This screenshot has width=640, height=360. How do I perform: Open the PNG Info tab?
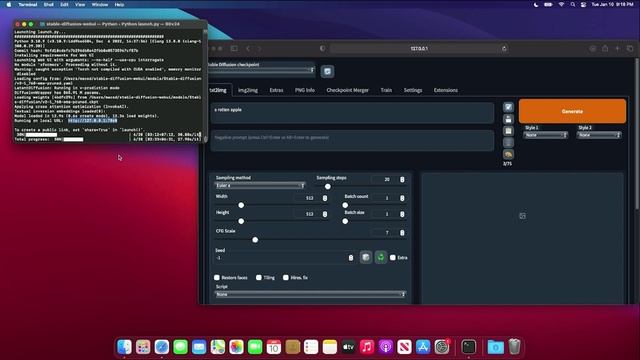[305, 90]
